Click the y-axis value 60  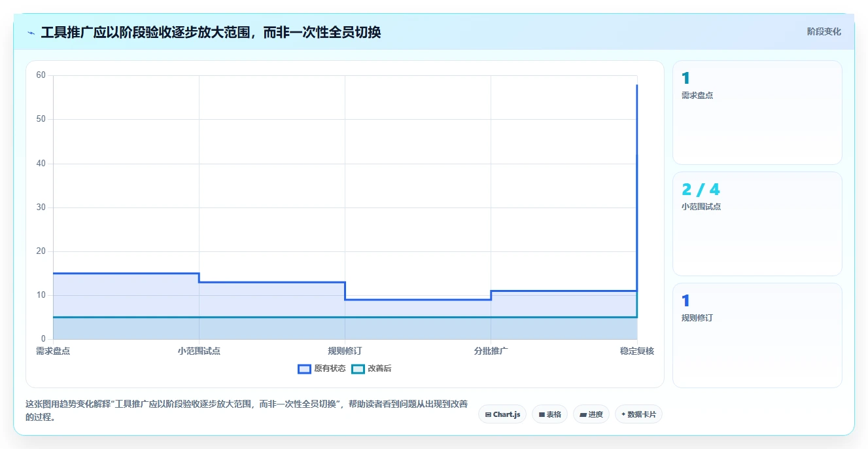pyautogui.click(x=41, y=75)
